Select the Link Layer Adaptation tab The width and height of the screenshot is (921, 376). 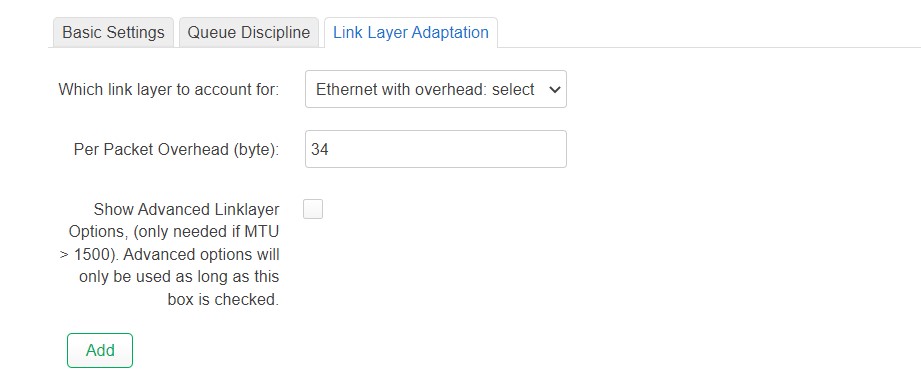411,32
